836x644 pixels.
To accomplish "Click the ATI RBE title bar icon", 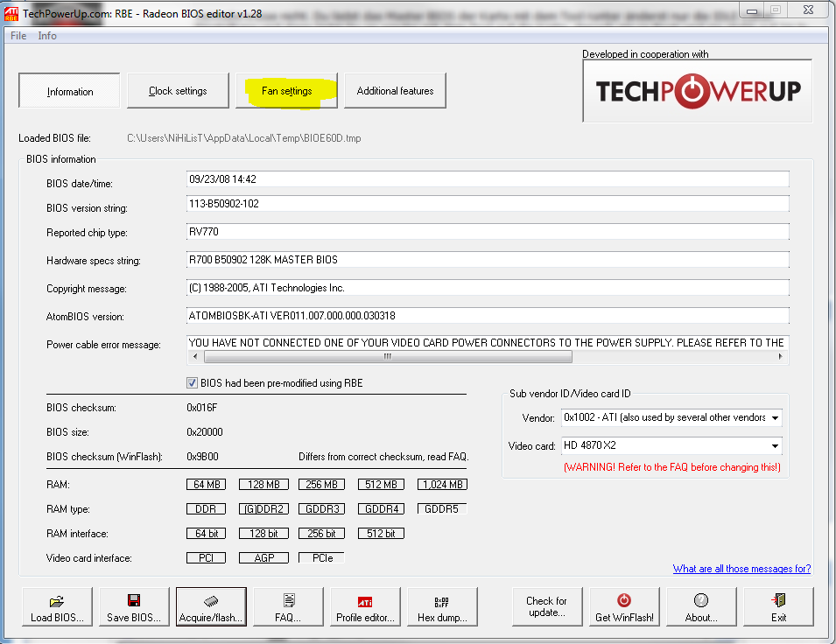I will tap(11, 13).
